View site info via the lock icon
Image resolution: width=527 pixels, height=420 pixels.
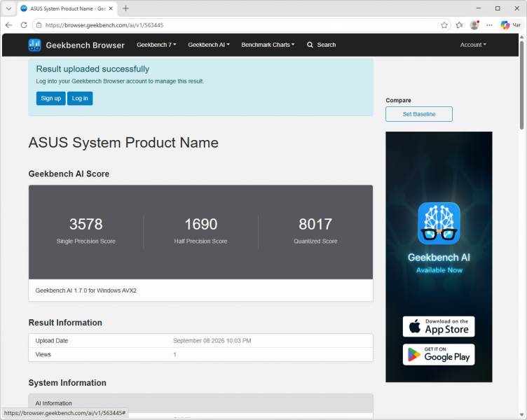(39, 25)
